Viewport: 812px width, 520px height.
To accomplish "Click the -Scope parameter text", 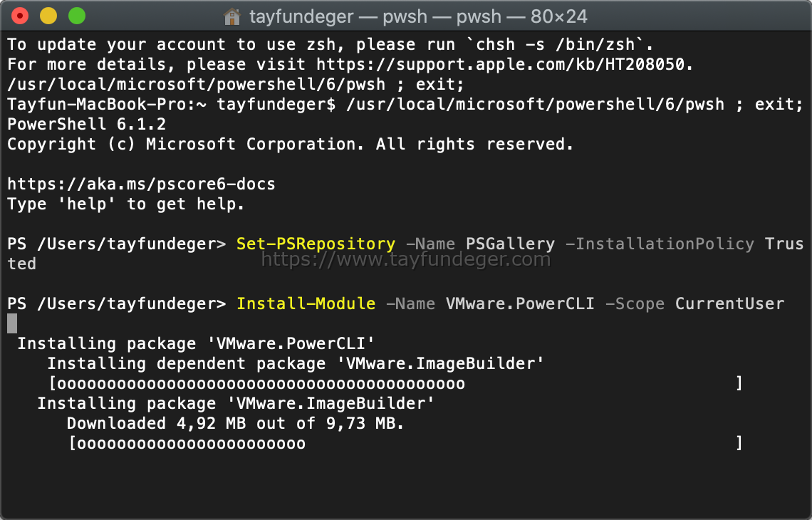I will pyautogui.click(x=635, y=303).
